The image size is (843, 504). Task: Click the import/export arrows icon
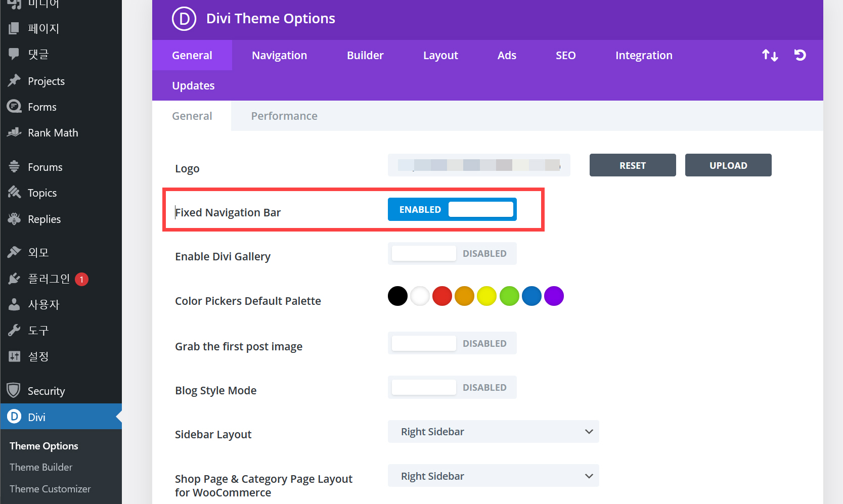[770, 55]
